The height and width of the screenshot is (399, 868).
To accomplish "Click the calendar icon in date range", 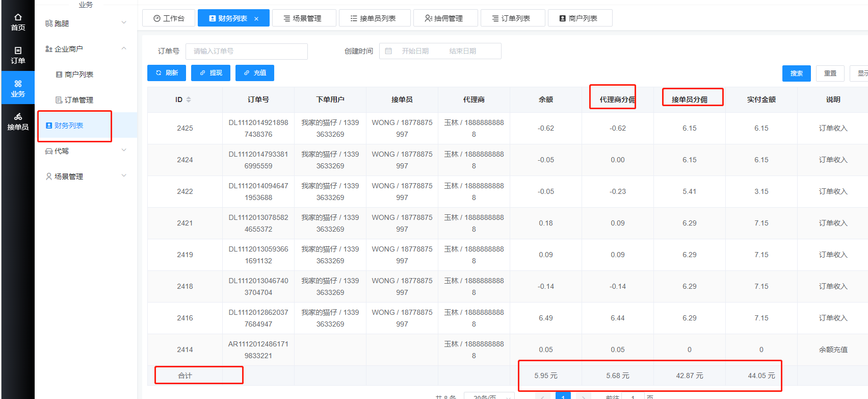I will pos(388,51).
